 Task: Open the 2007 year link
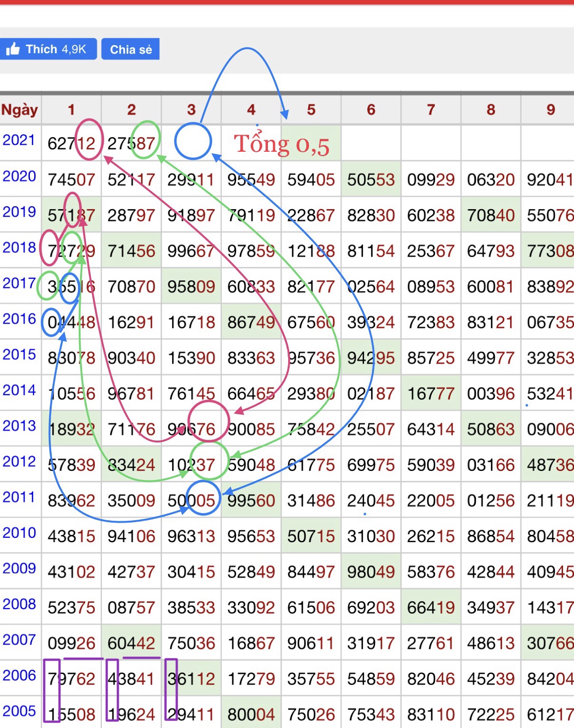click(19, 640)
